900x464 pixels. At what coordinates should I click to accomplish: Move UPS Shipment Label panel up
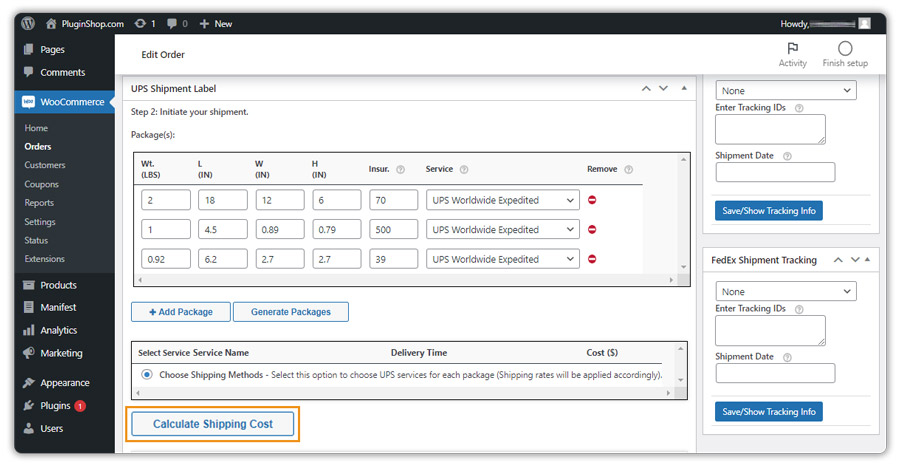(646, 88)
